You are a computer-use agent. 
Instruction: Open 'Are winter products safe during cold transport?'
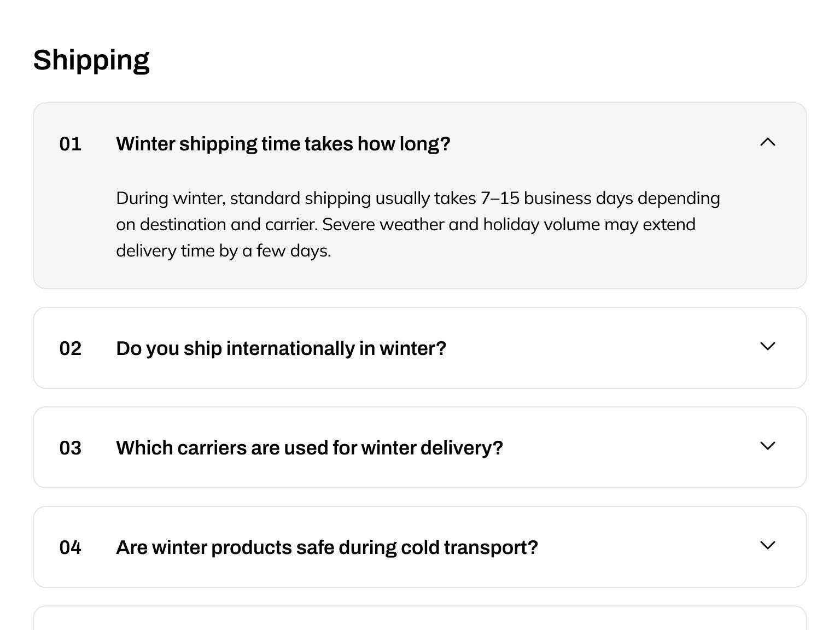coord(326,547)
